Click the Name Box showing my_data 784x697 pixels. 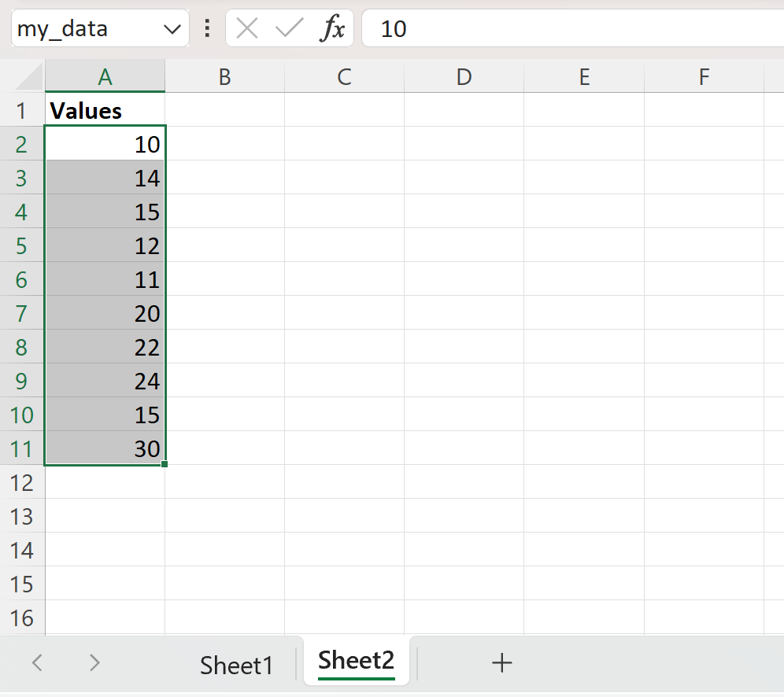point(87,28)
